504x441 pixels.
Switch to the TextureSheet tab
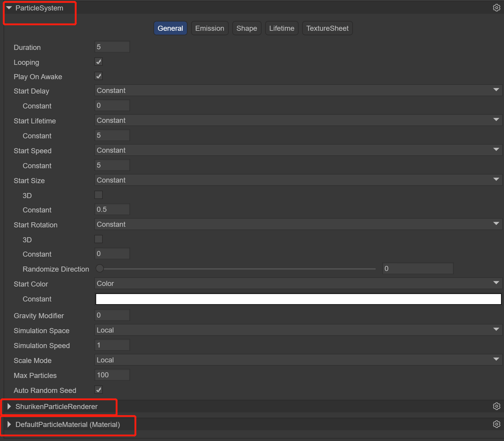pos(327,28)
